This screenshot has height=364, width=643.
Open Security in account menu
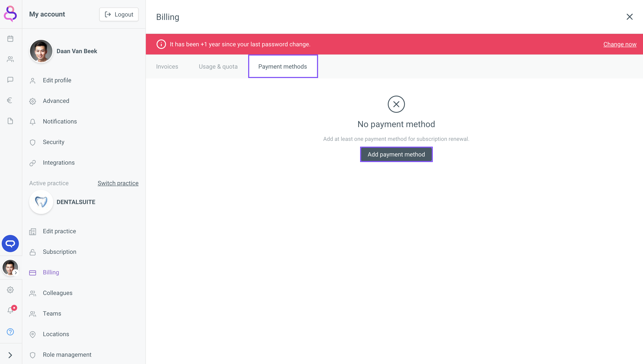pos(54,142)
